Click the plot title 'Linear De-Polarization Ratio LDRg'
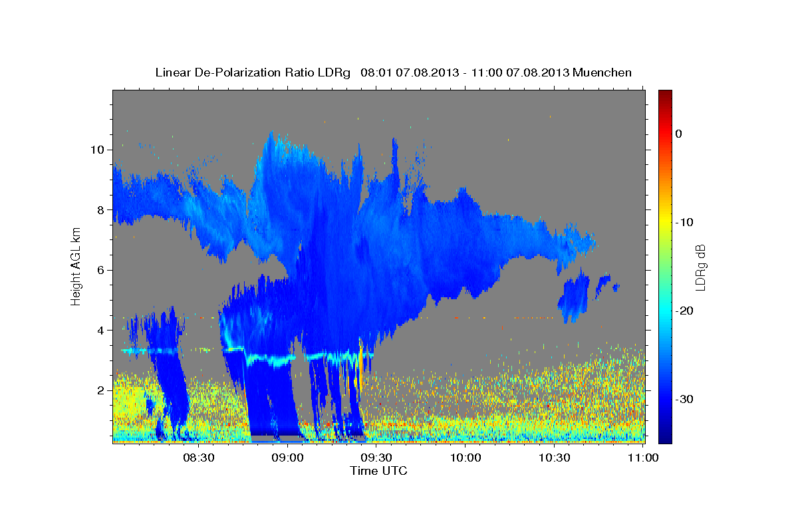798x532 pixels. 253,72
